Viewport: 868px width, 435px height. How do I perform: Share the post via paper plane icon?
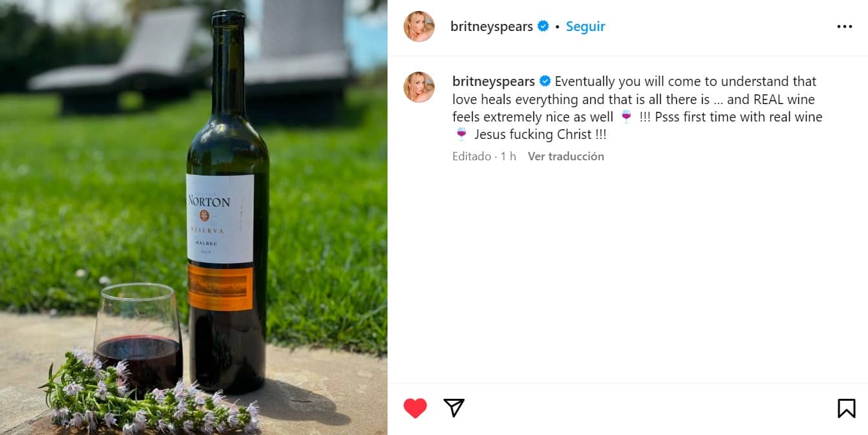454,407
